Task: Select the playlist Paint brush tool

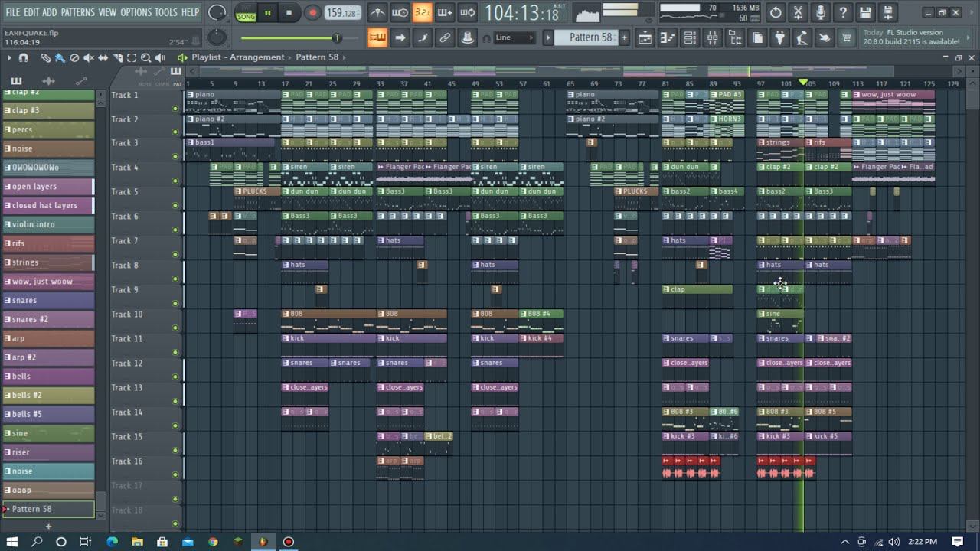Action: [x=60, y=57]
